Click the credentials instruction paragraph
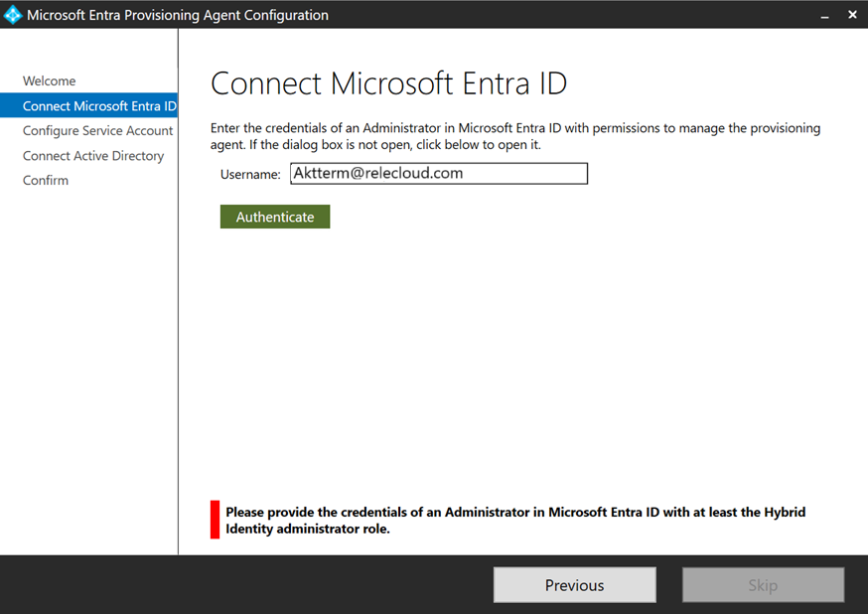This screenshot has height=614, width=868. point(515,136)
